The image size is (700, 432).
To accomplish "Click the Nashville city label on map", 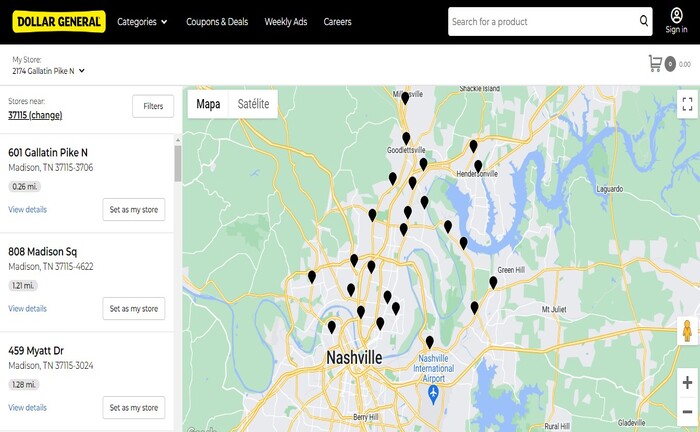I will click(x=354, y=357).
